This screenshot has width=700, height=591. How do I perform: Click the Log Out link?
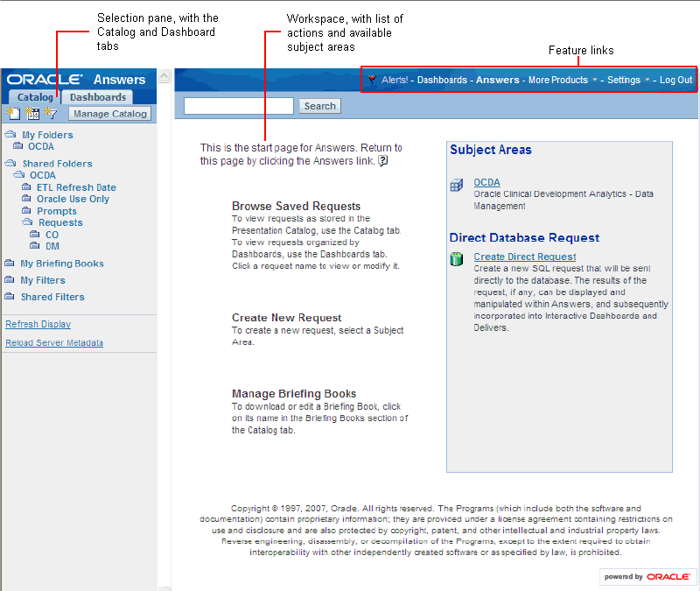[675, 80]
